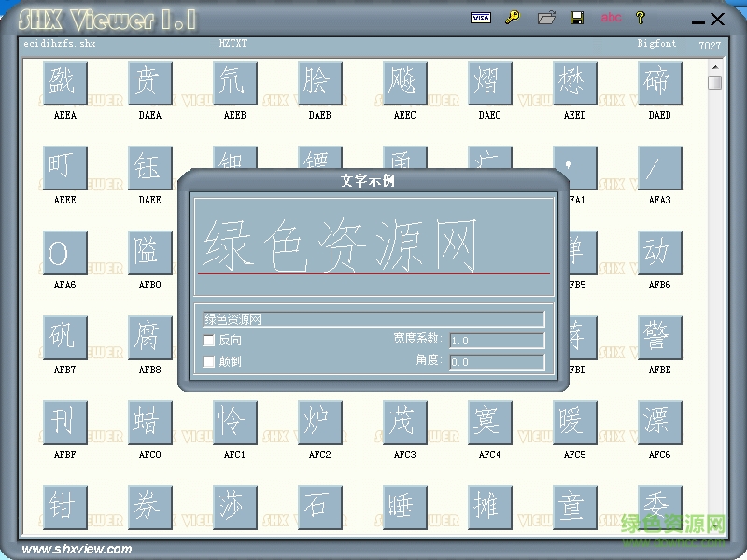Select the 警 glyph labeled AFBE
Image resolution: width=747 pixels, height=560 pixels.
[658, 337]
